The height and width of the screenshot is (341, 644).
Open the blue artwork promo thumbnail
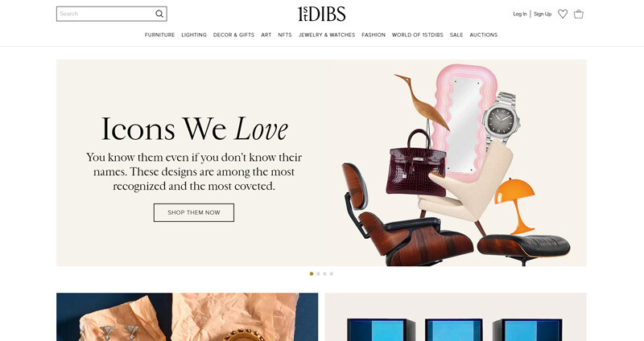[x=456, y=317]
